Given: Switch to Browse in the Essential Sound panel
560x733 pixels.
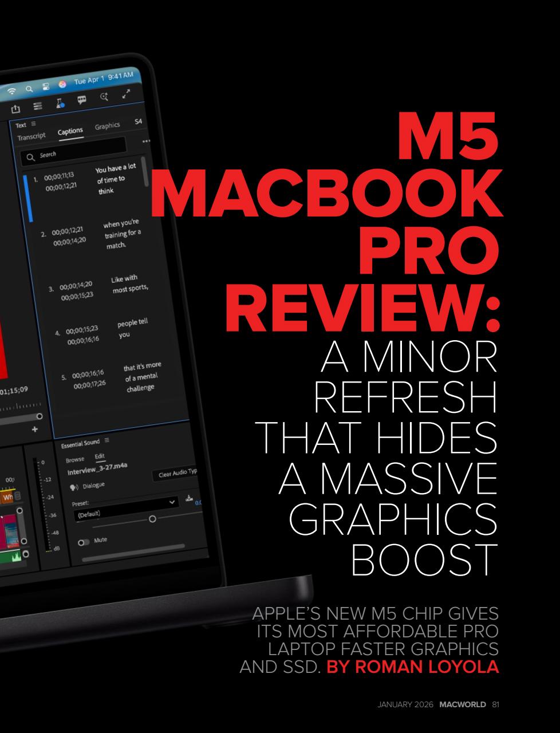Looking at the screenshot, I should [x=75, y=459].
